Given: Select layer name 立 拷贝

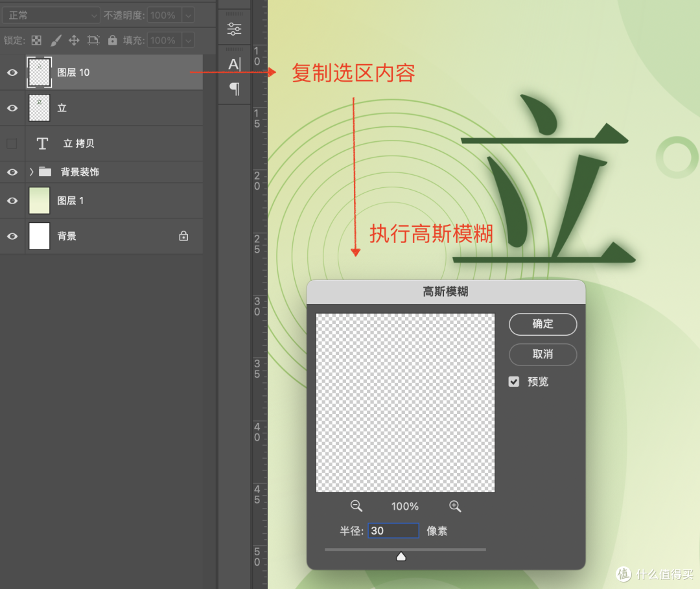Looking at the screenshot, I should (79, 144).
